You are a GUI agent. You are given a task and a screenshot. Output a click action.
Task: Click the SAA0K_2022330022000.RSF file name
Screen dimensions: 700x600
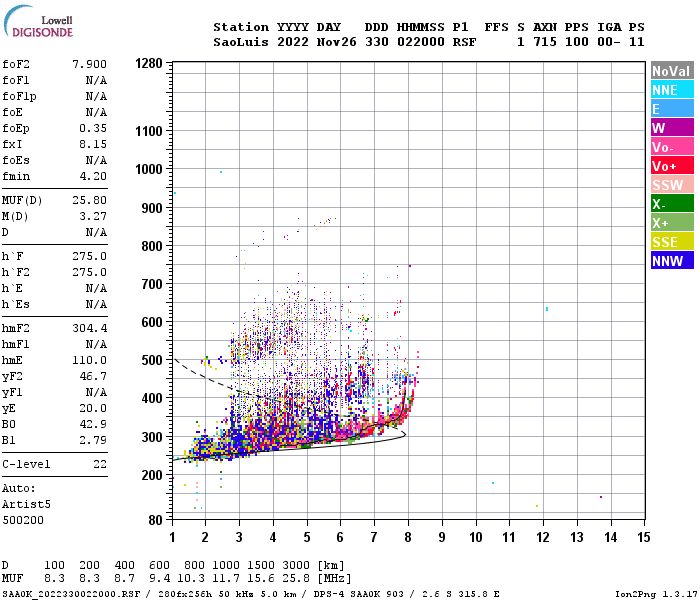coord(71,594)
